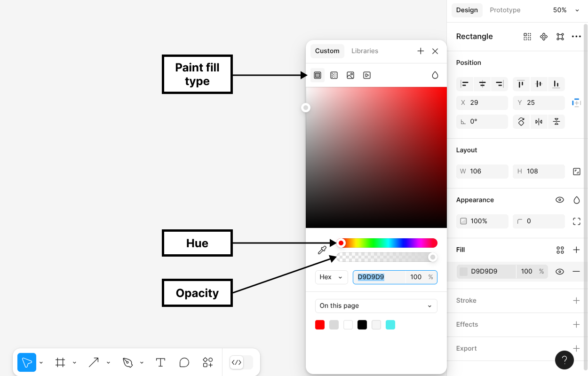This screenshot has height=376, width=588.
Task: Switch to the Prototype tab
Action: 505,10
